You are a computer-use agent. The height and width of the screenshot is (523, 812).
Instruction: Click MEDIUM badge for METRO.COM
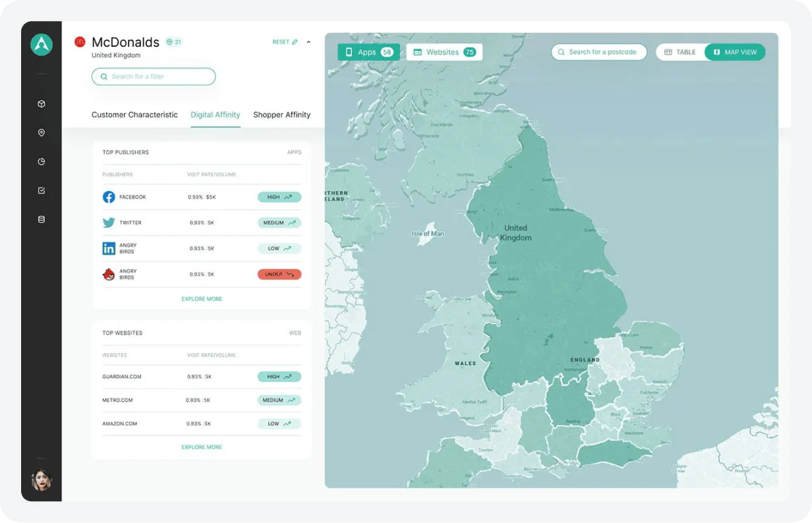tap(279, 400)
